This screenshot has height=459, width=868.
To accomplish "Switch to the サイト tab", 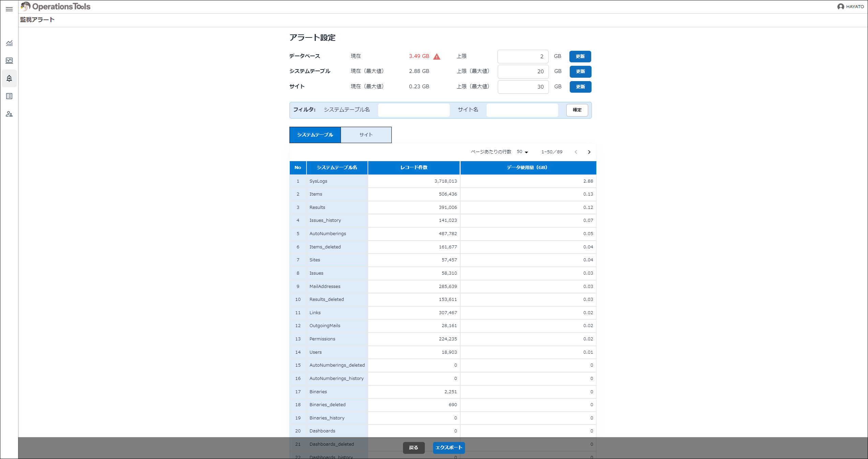I will 366,135.
